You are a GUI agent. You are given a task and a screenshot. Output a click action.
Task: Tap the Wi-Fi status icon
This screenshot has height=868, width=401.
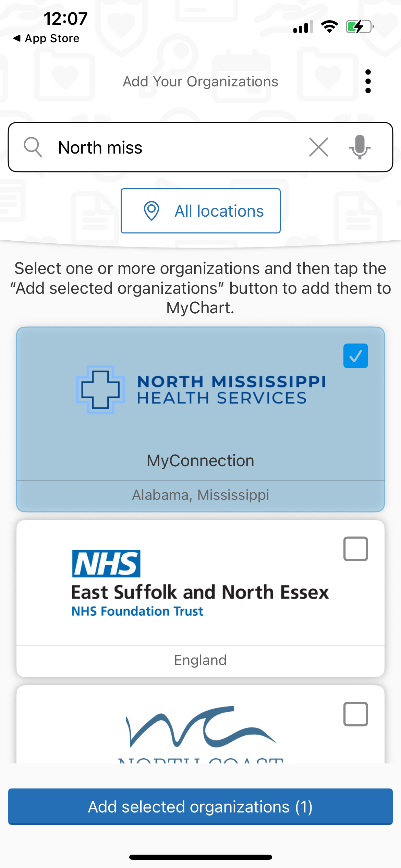point(329,27)
